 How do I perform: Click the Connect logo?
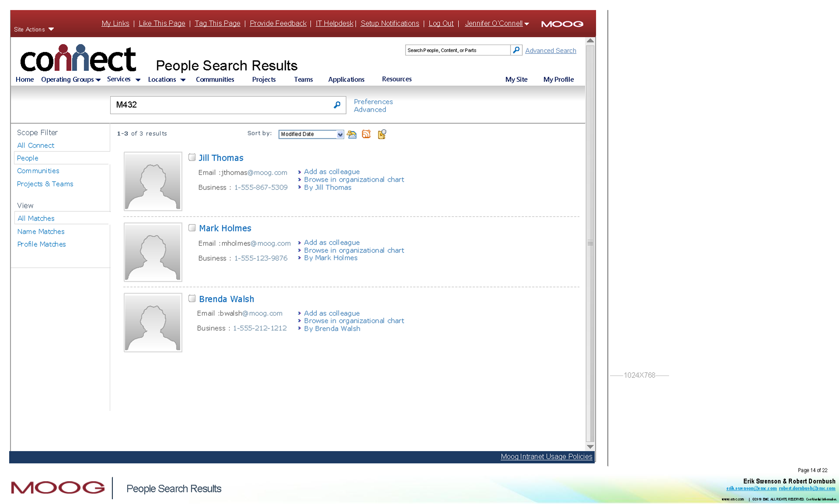click(x=78, y=59)
